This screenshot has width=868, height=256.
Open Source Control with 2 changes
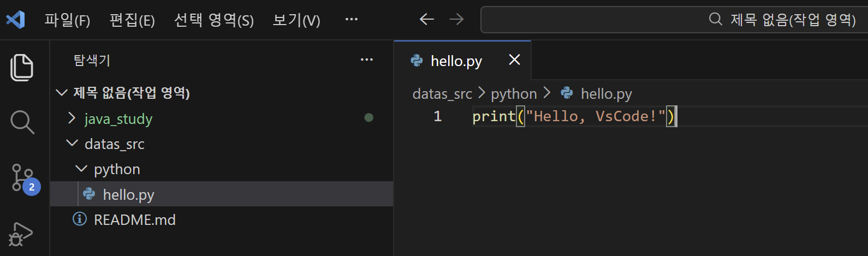click(23, 178)
